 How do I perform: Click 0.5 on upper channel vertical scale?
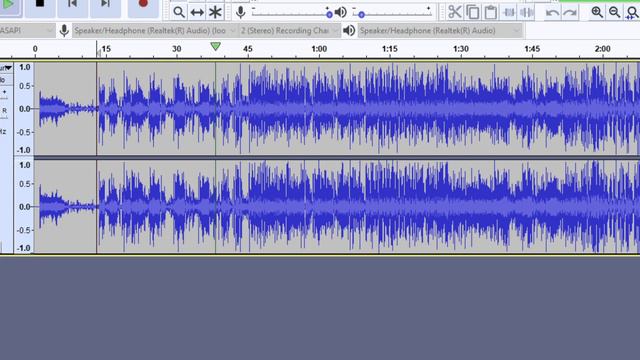tap(25, 86)
